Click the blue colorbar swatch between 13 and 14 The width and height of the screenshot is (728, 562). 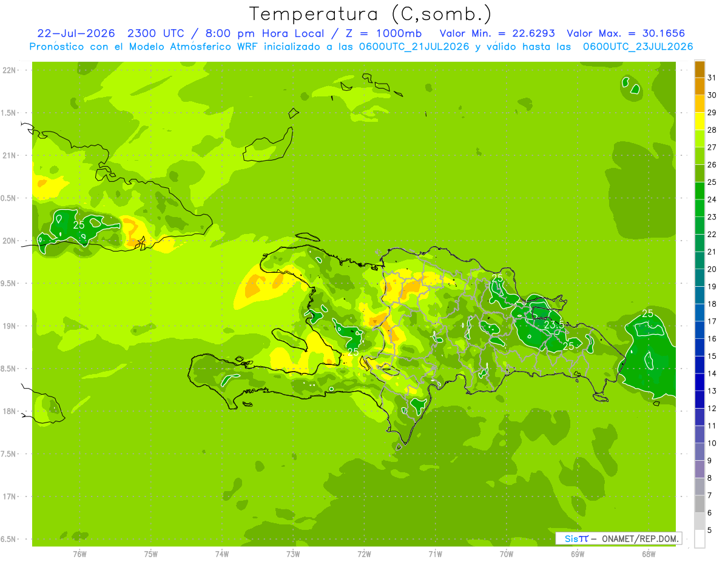pos(699,382)
